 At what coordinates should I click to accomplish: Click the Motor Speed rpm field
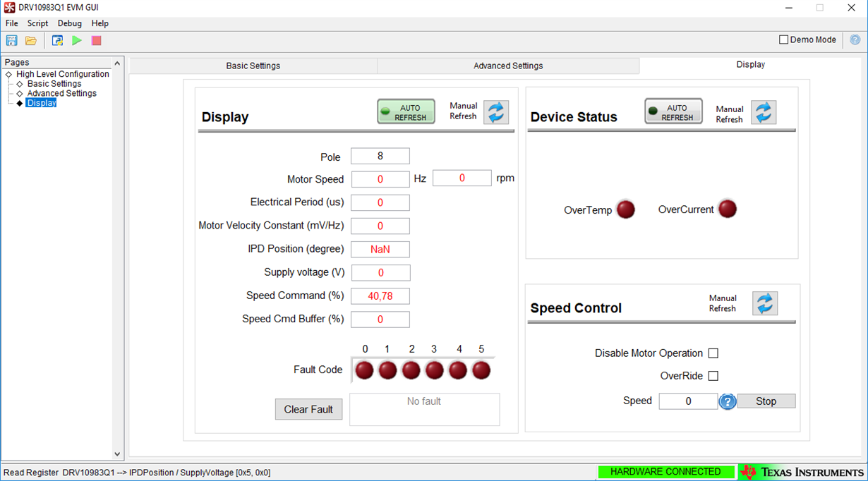pyautogui.click(x=462, y=178)
